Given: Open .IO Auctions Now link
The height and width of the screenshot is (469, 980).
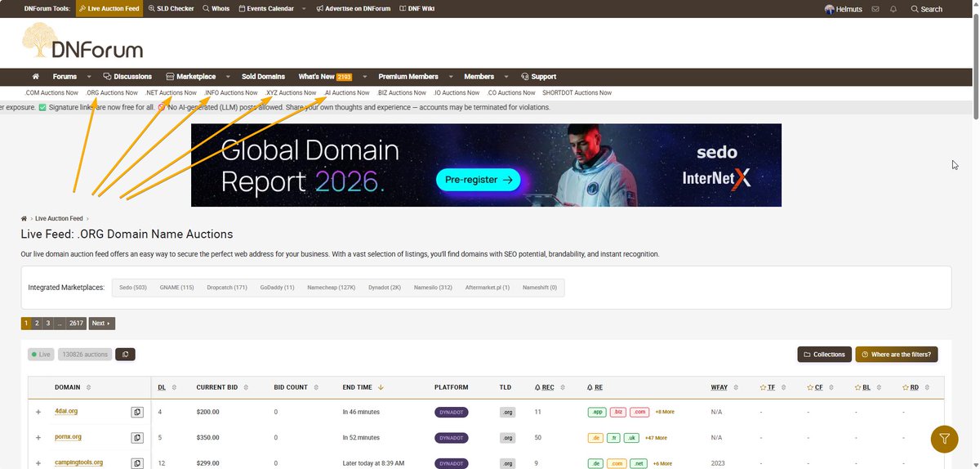Looking at the screenshot, I should pyautogui.click(x=457, y=92).
